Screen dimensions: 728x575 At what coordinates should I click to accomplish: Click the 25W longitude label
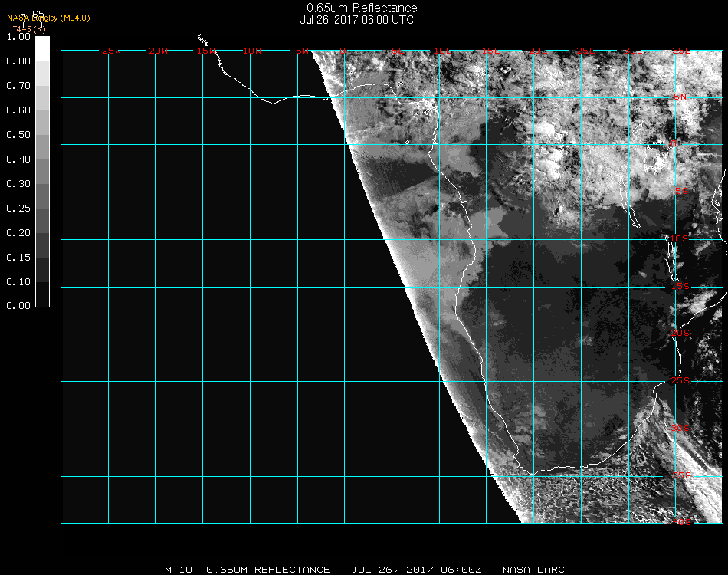point(112,51)
